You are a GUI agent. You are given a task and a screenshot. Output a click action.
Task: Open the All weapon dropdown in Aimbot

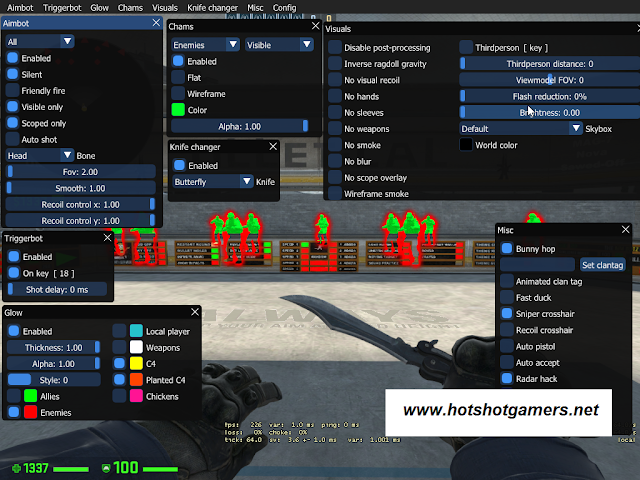pyautogui.click(x=40, y=42)
